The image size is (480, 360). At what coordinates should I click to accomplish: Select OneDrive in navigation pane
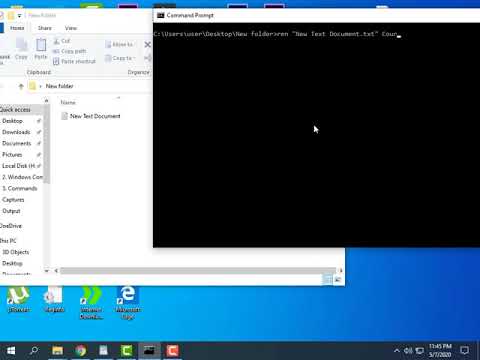11,226
